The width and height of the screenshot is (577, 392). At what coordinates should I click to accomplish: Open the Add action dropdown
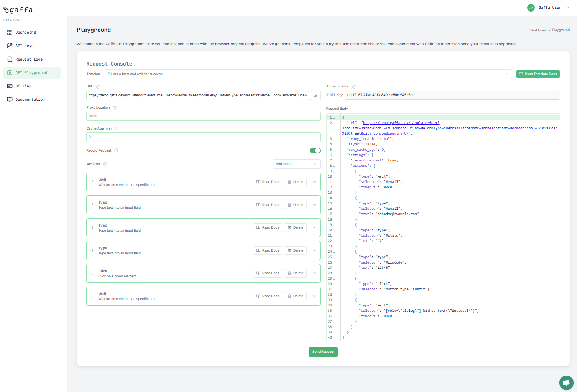296,164
